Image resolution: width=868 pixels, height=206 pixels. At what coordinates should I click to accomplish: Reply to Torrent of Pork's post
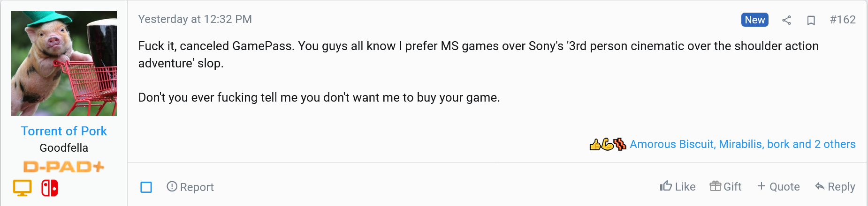click(835, 186)
